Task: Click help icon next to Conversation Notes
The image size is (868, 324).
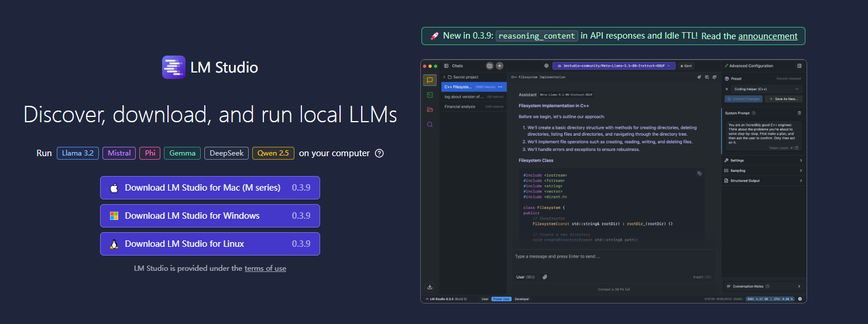Action: (767, 287)
